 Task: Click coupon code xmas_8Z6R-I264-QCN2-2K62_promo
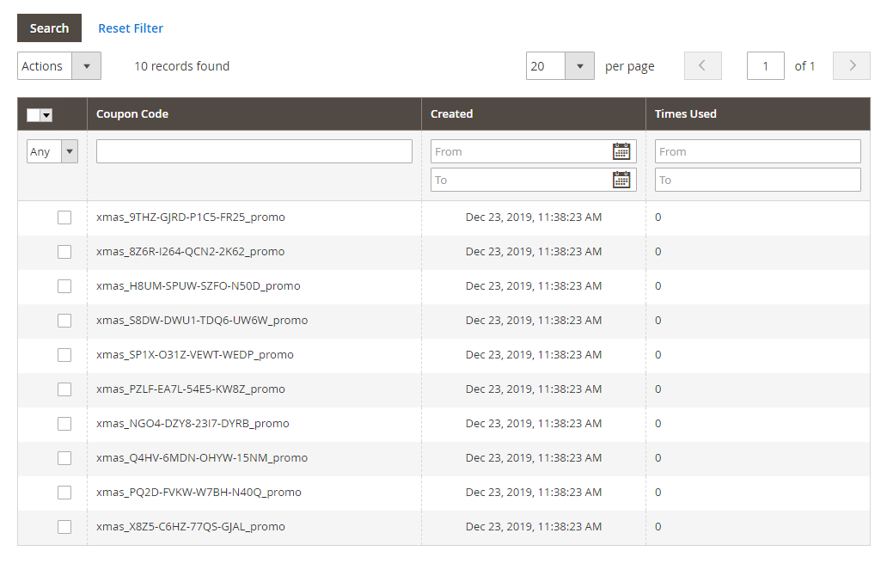tap(190, 251)
